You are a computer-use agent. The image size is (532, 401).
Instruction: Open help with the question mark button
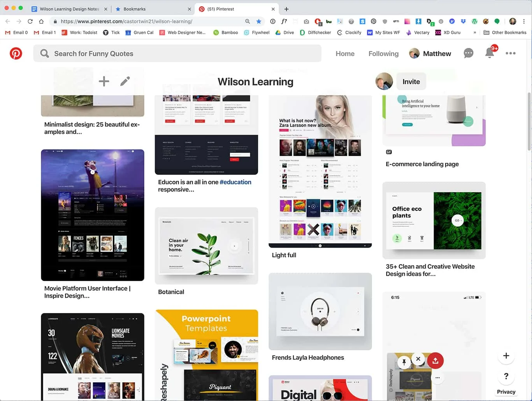point(506,376)
